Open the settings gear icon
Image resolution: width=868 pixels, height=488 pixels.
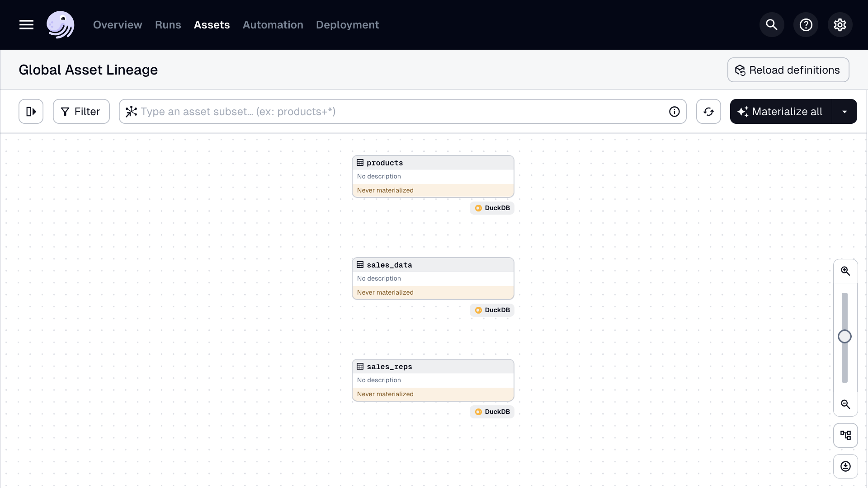click(x=840, y=25)
